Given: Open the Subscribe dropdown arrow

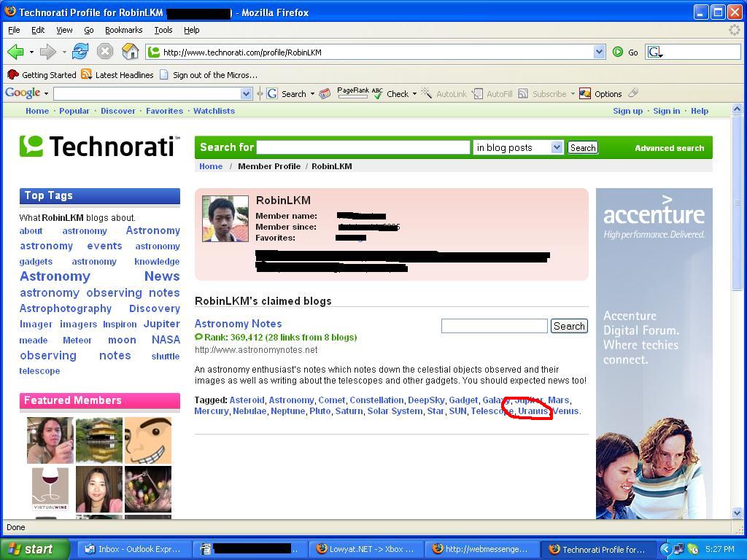Looking at the screenshot, I should [x=573, y=94].
